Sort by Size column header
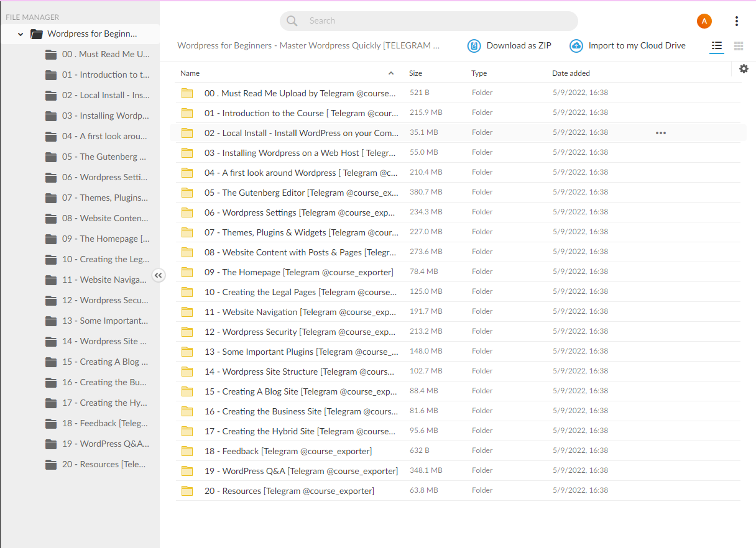The width and height of the screenshot is (756, 548). 415,73
